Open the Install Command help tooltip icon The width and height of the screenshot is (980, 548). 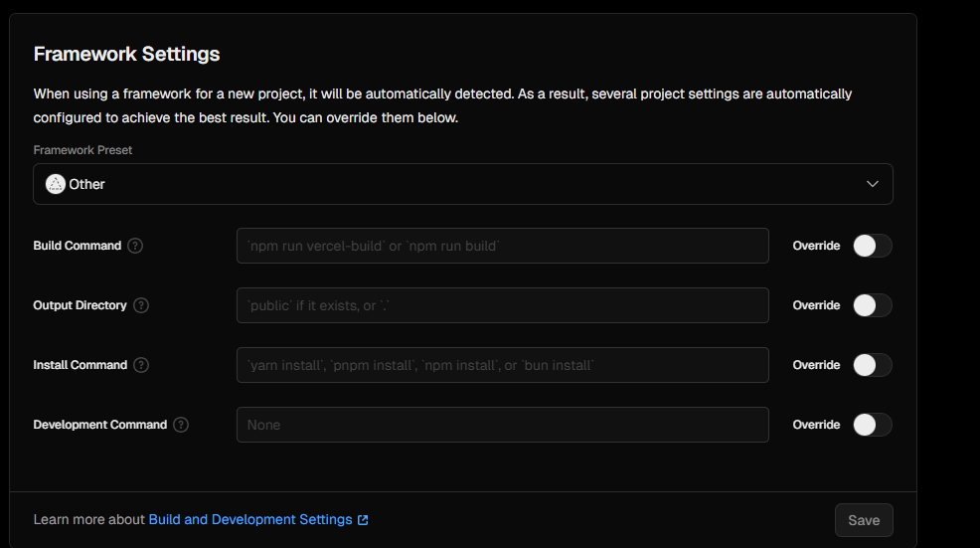(141, 365)
